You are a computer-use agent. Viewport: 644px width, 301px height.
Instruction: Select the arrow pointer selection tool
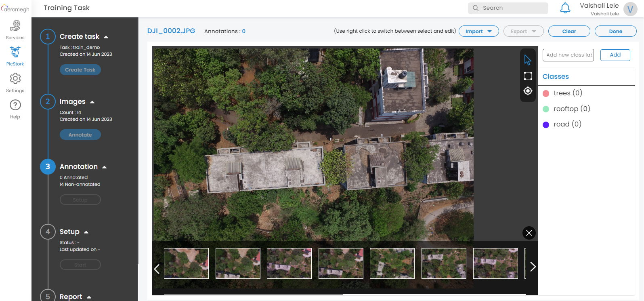click(x=528, y=60)
